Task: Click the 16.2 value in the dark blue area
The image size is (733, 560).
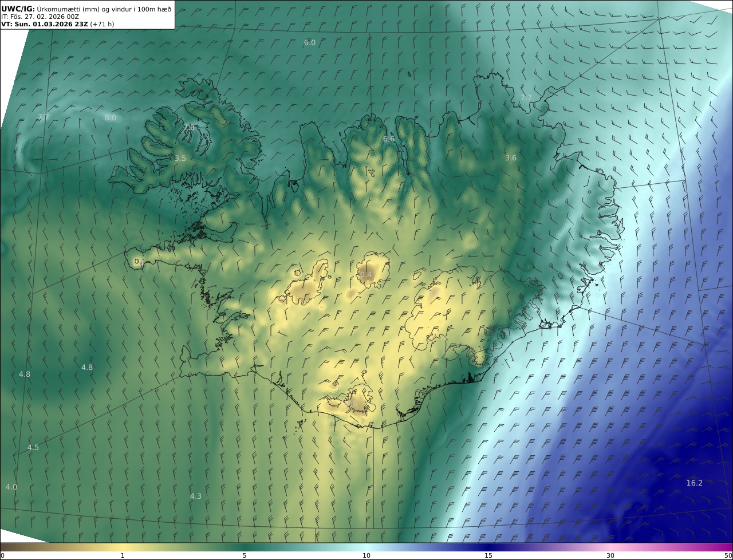Action: click(x=695, y=483)
